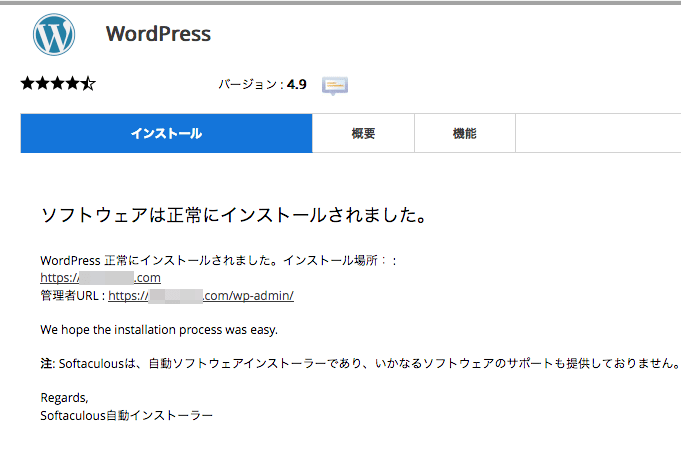
Task: Click the five-star rating
Action: (58, 83)
